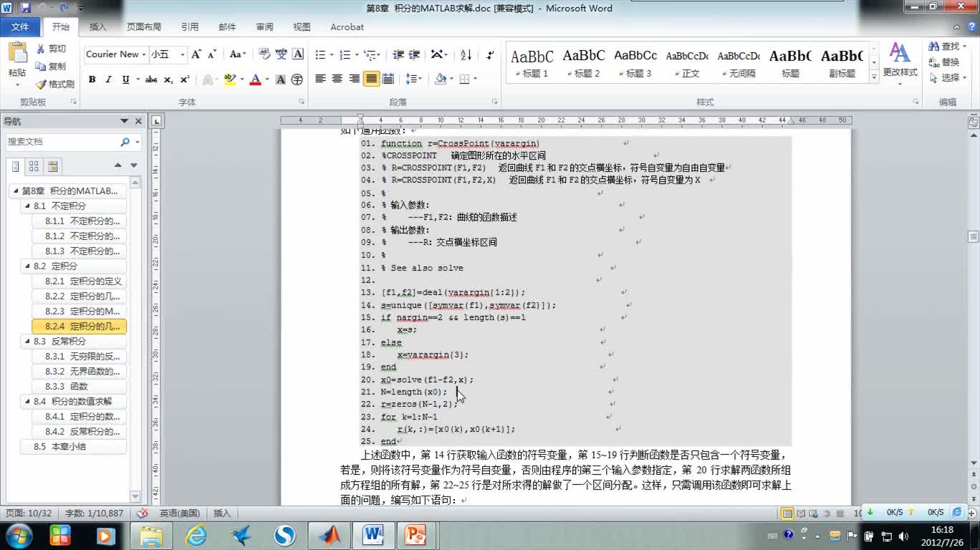Increase paragraph indent
The height and width of the screenshot is (550, 980).
tap(414, 54)
